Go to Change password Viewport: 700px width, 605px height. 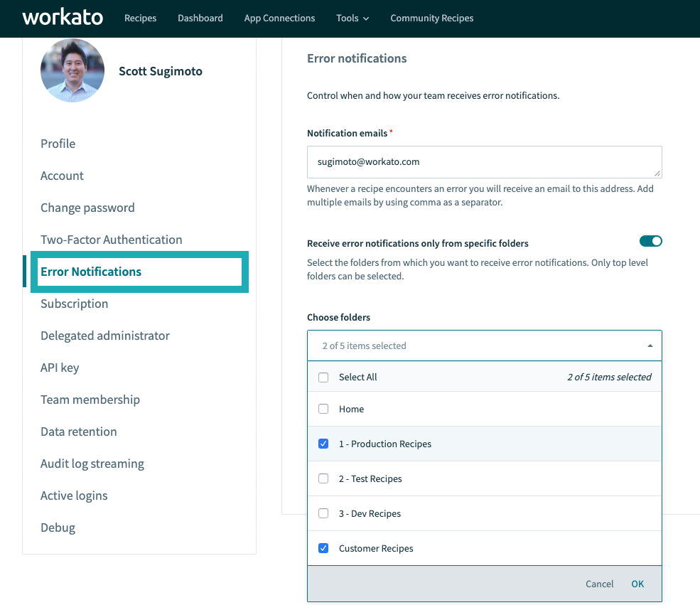(87, 208)
